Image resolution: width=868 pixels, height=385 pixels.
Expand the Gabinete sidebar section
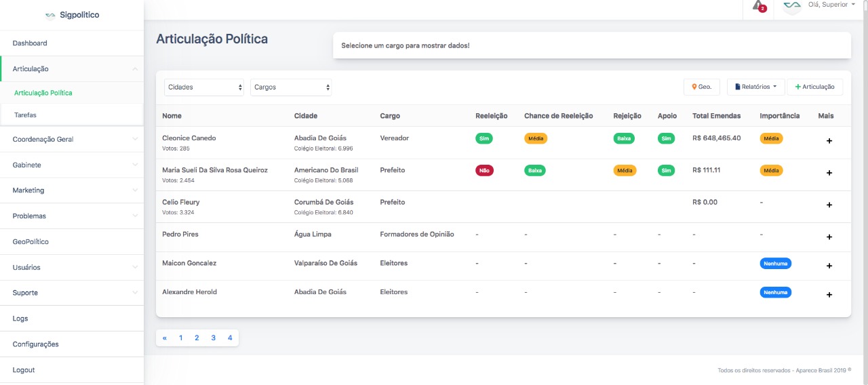pos(72,165)
